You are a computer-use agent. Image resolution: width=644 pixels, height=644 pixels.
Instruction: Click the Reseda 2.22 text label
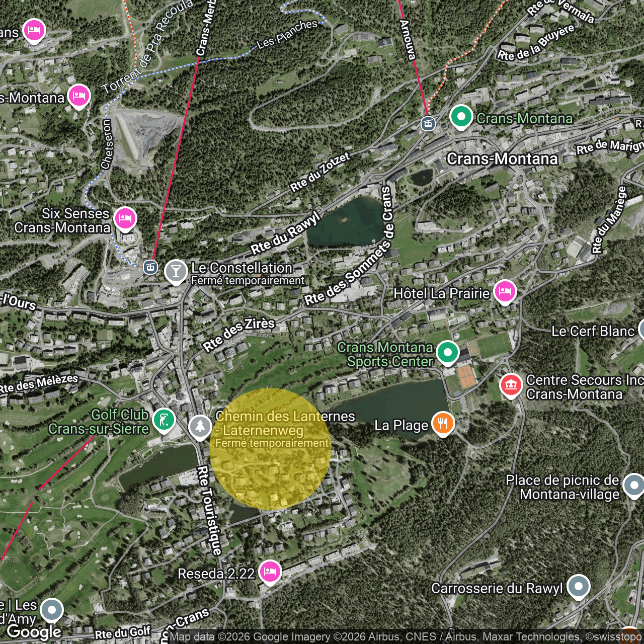point(216,574)
